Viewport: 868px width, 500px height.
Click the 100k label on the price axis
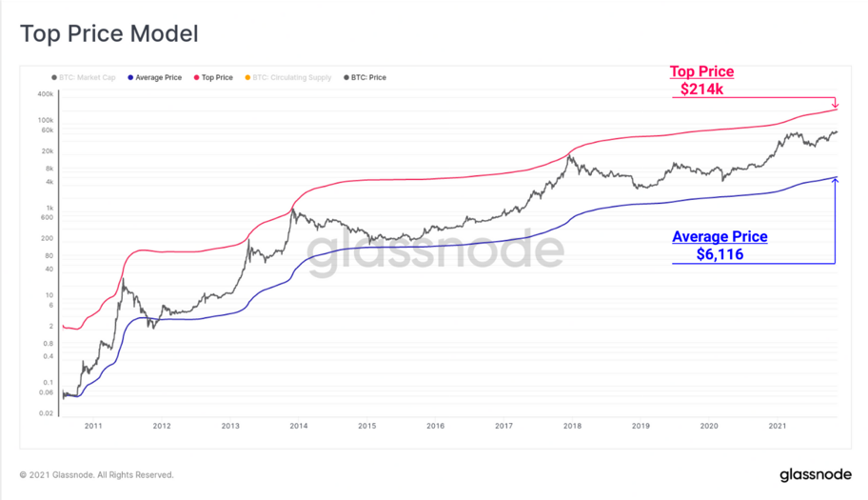(x=46, y=120)
